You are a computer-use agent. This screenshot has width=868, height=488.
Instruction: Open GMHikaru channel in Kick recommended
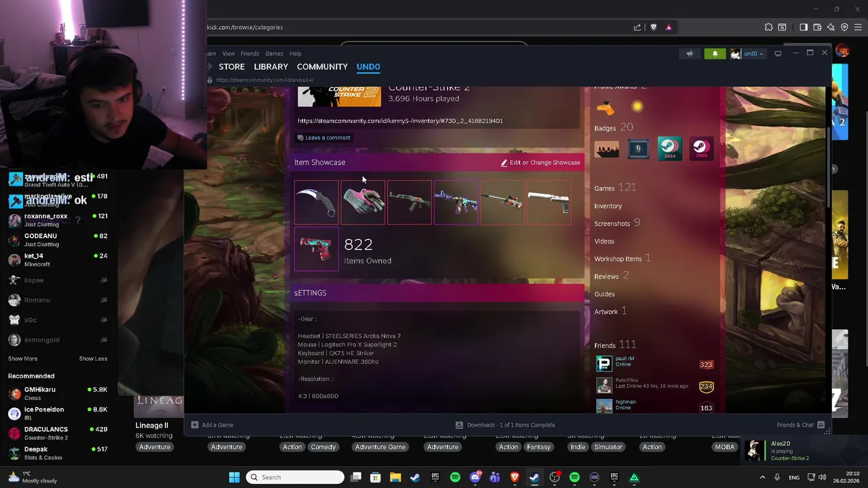58,393
